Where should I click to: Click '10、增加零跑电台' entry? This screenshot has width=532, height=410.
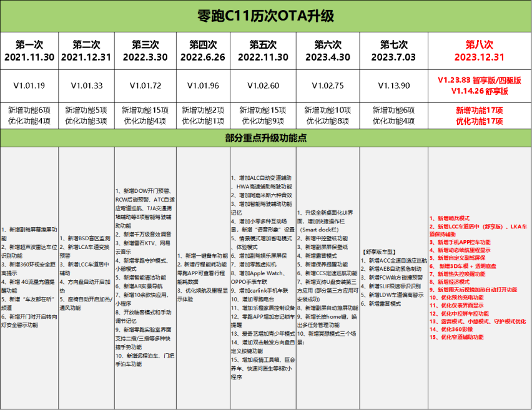pyautogui.click(x=253, y=299)
